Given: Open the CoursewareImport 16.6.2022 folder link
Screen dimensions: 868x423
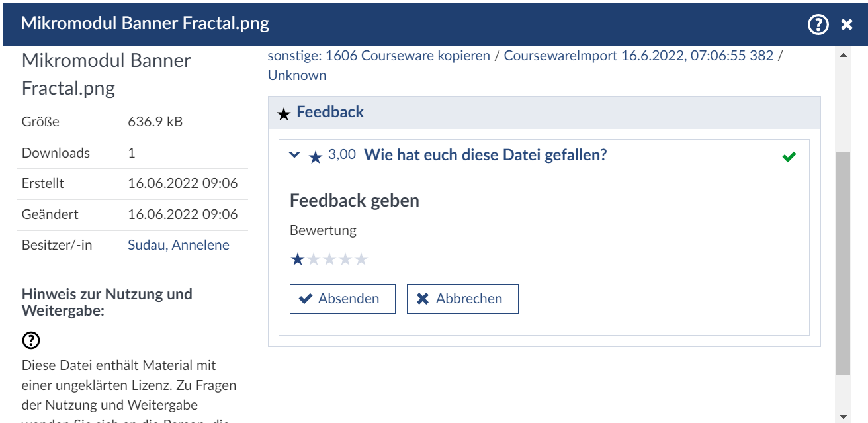Looking at the screenshot, I should 638,56.
